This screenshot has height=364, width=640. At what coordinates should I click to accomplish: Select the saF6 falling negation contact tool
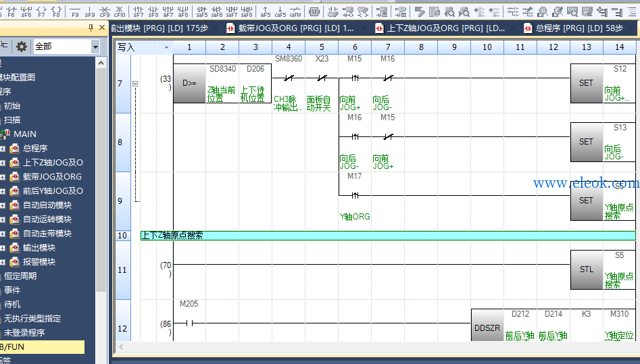click(217, 11)
